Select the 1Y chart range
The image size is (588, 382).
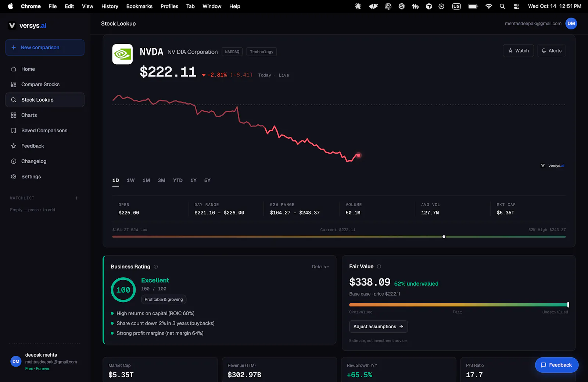click(194, 181)
